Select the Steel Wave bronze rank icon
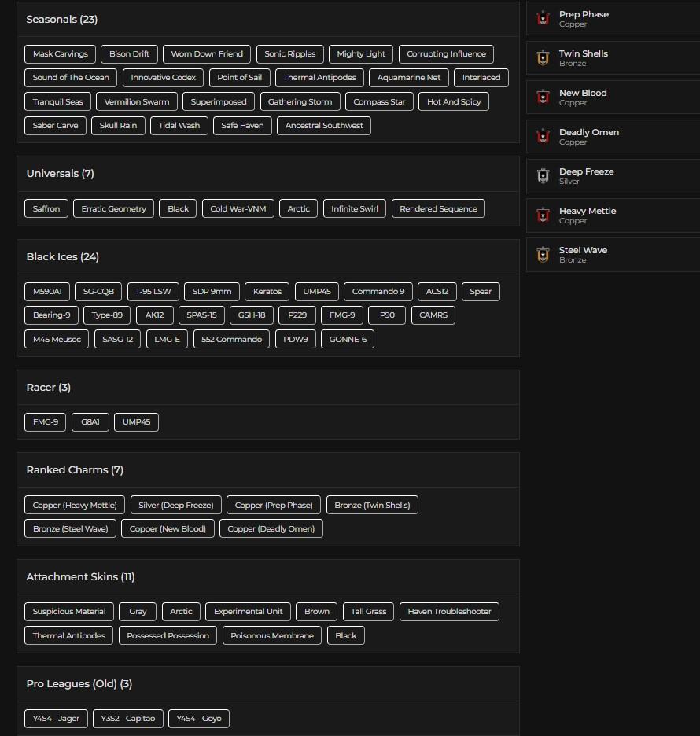The width and height of the screenshot is (700, 736). 543,255
